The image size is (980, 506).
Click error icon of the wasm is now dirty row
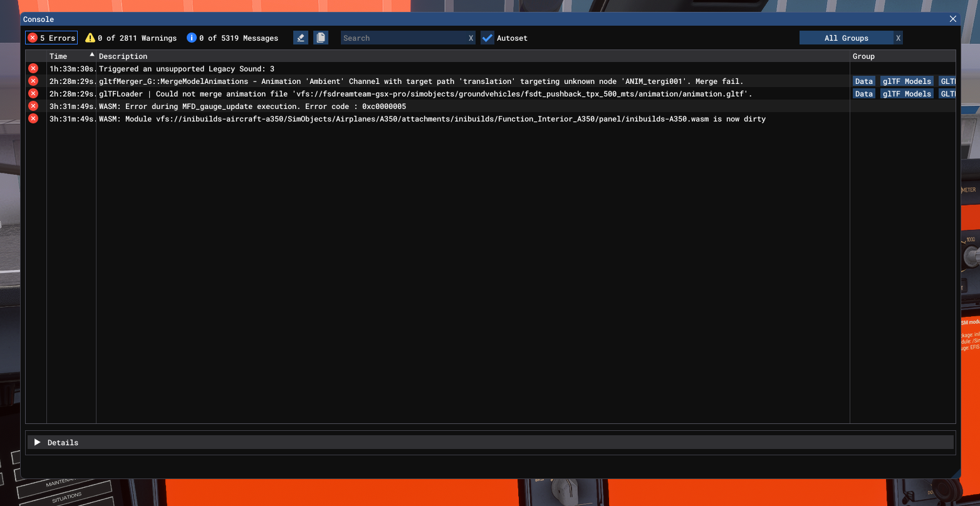pyautogui.click(x=33, y=119)
